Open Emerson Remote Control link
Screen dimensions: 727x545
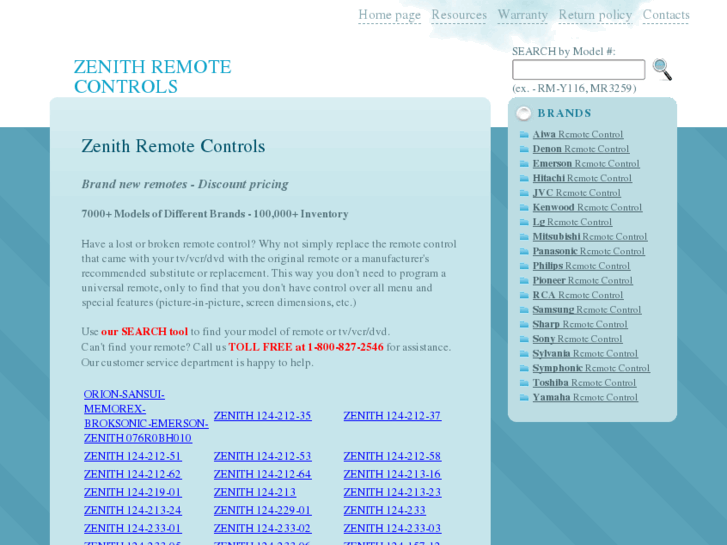(586, 164)
